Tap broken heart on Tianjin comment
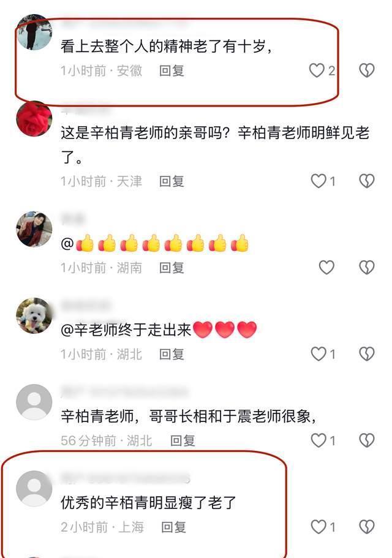 tap(366, 181)
